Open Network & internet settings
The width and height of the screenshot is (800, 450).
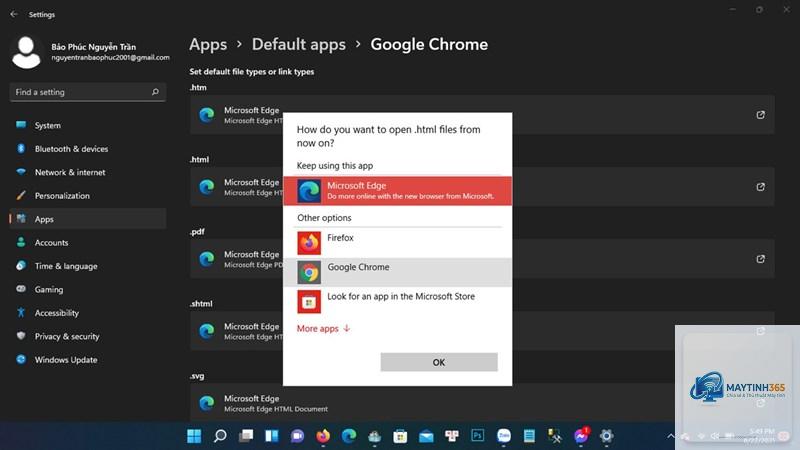88,172
